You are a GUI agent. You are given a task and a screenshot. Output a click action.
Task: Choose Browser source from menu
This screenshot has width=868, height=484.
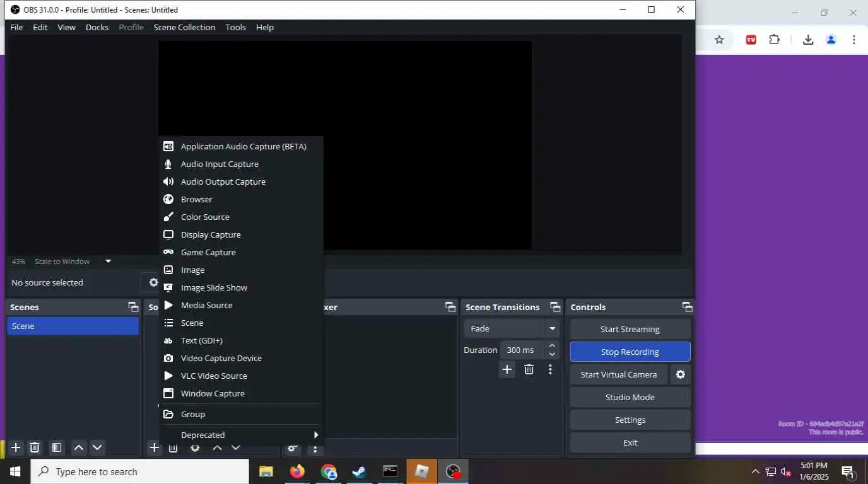tap(241, 199)
